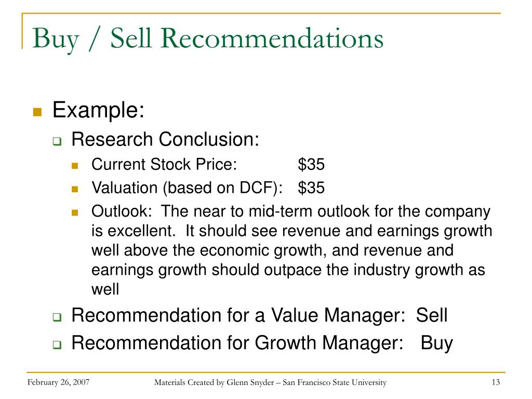Select the $35 DCF valuation value
This screenshot has width=532, height=399.
pyautogui.click(x=311, y=188)
